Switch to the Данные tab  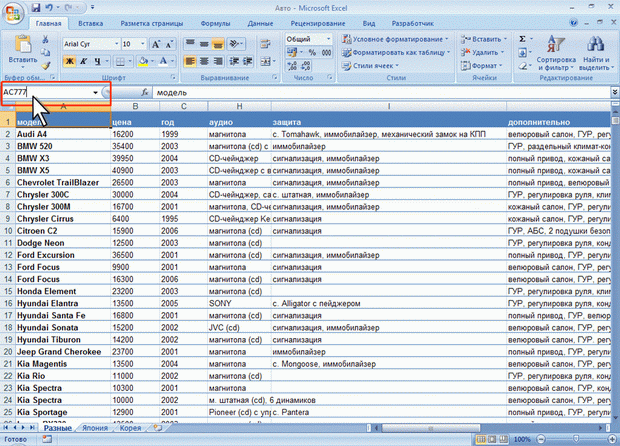tap(260, 23)
